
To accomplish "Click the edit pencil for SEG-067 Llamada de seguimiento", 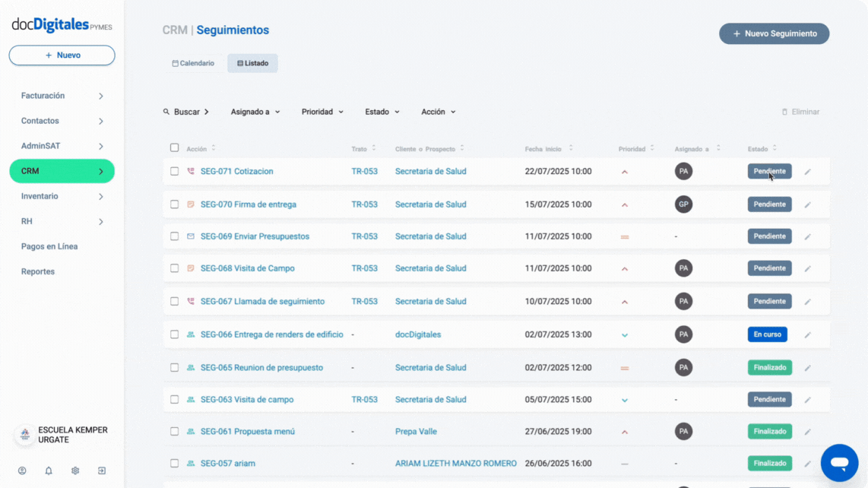I will pos(808,302).
